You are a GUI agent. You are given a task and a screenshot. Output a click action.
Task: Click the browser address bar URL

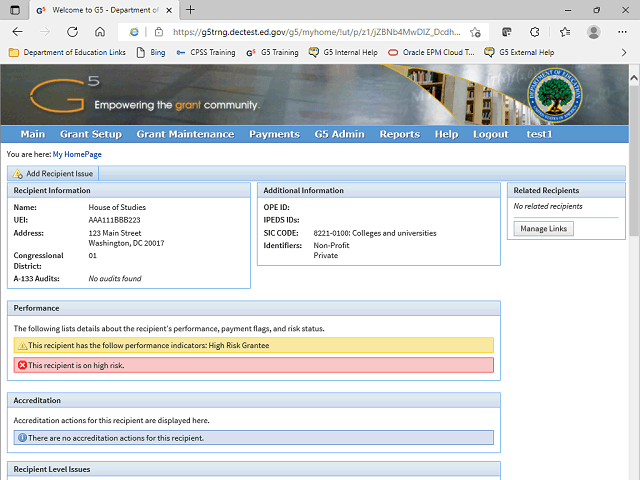[x=300, y=32]
